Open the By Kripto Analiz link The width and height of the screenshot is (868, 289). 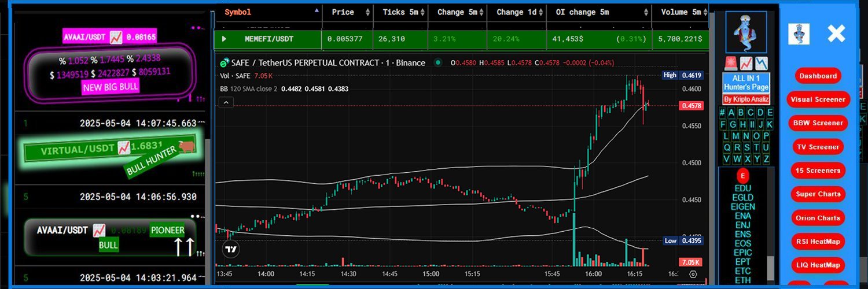[746, 99]
